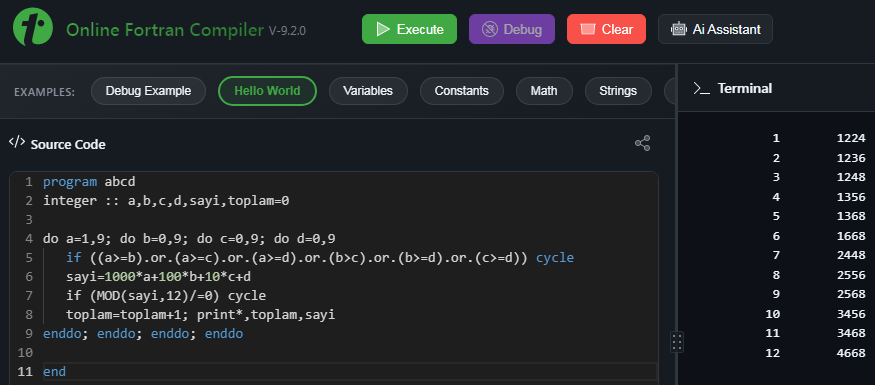
Task: Click the 'do a=1,9' loop line
Action: (x=189, y=239)
